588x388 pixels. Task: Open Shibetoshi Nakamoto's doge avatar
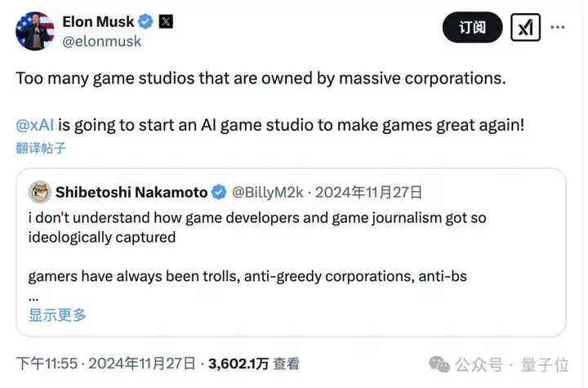point(40,192)
